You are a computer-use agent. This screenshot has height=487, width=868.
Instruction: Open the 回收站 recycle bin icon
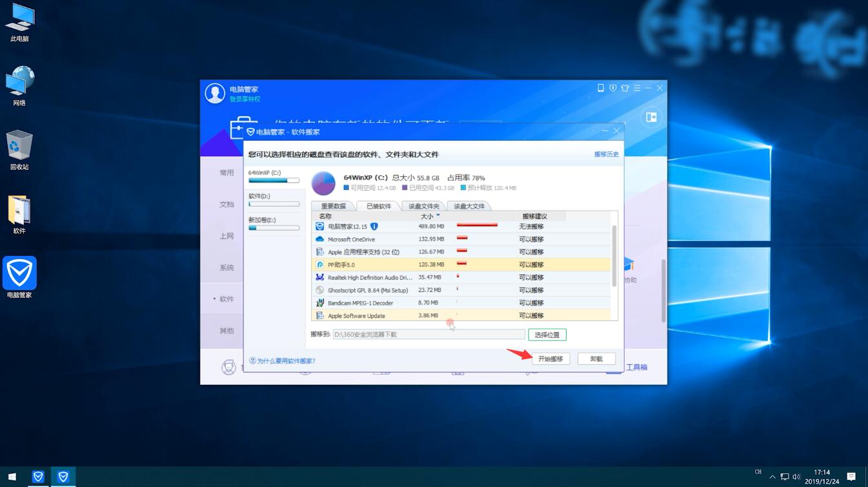coord(19,150)
